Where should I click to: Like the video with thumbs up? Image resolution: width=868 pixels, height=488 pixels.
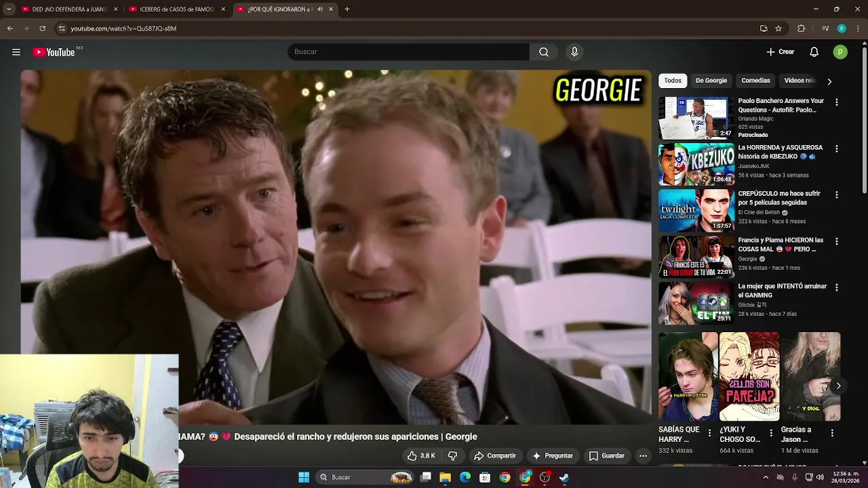(420, 456)
